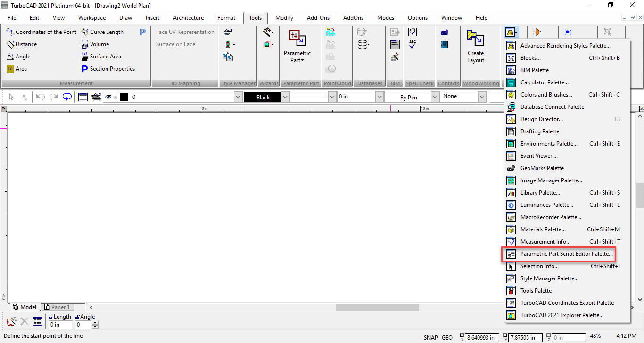Screen dimensions: 644x343
Task: Open the File menu
Action: click(x=12, y=18)
